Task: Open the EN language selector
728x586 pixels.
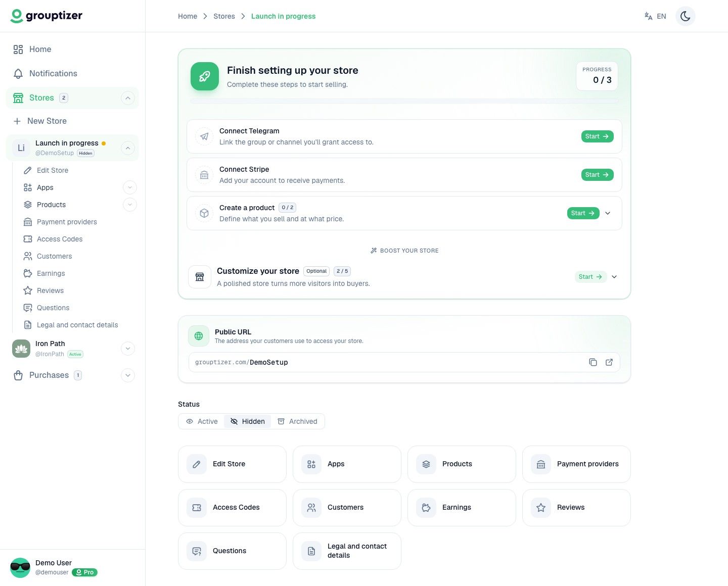Action: (655, 16)
